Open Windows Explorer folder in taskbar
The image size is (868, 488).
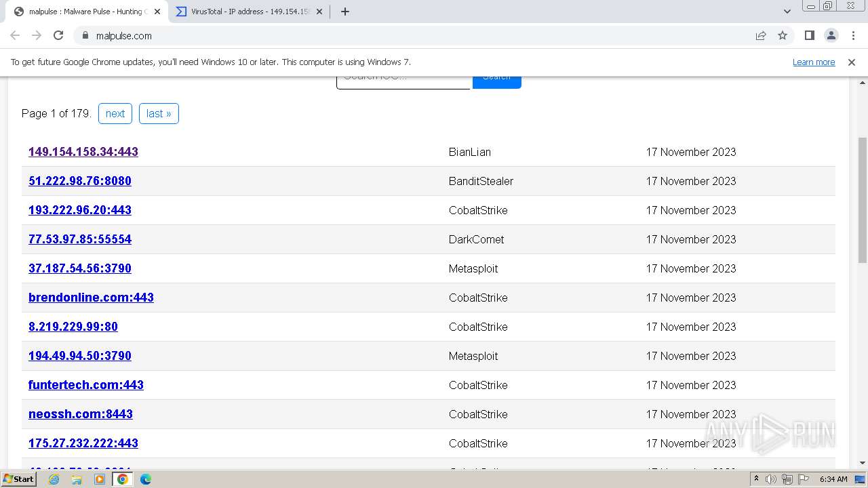point(77,479)
